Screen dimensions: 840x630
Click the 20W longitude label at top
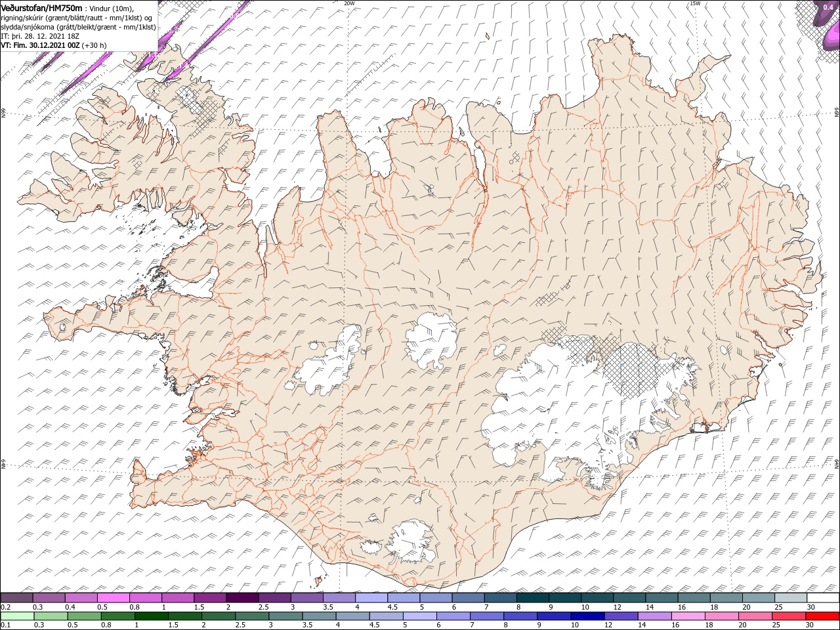tap(349, 3)
